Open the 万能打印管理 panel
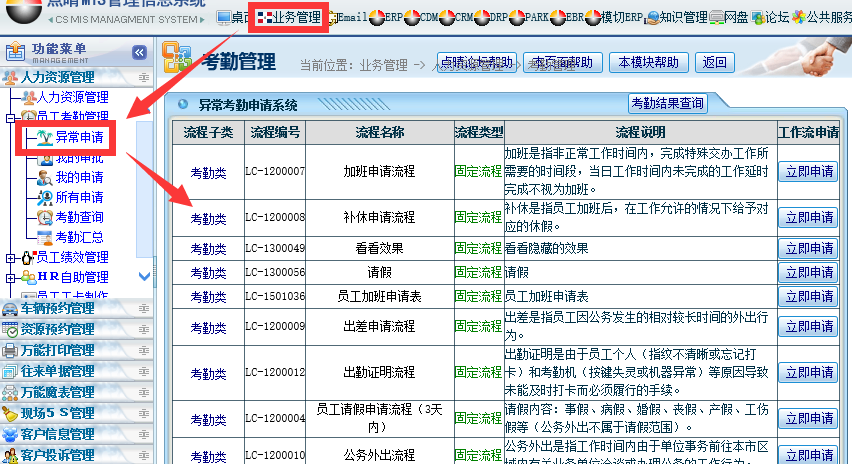 coord(57,350)
